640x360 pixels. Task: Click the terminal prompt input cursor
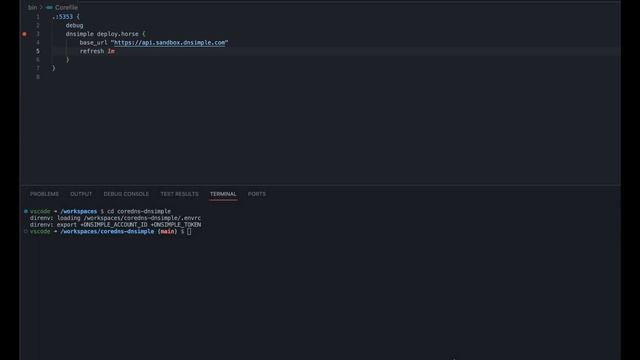189,231
